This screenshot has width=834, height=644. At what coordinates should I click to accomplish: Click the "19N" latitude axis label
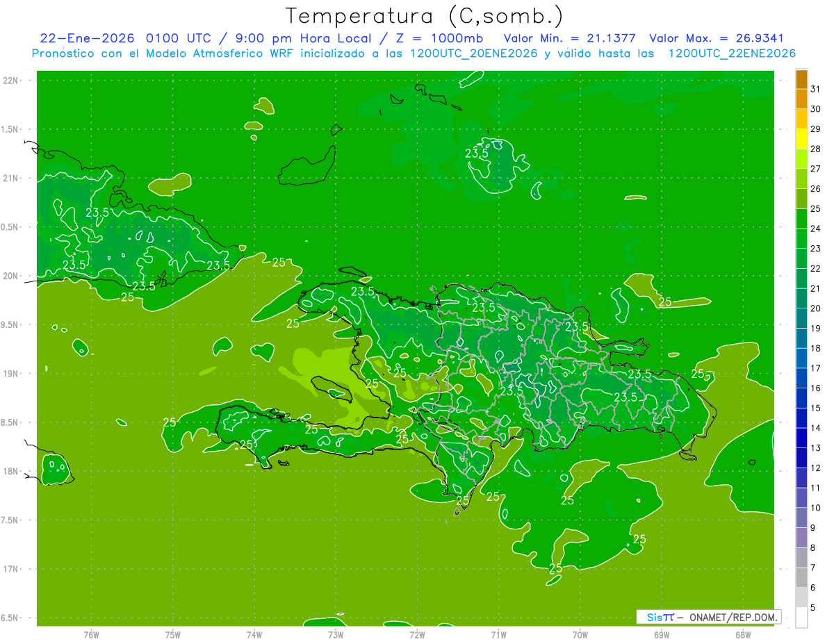click(x=10, y=374)
